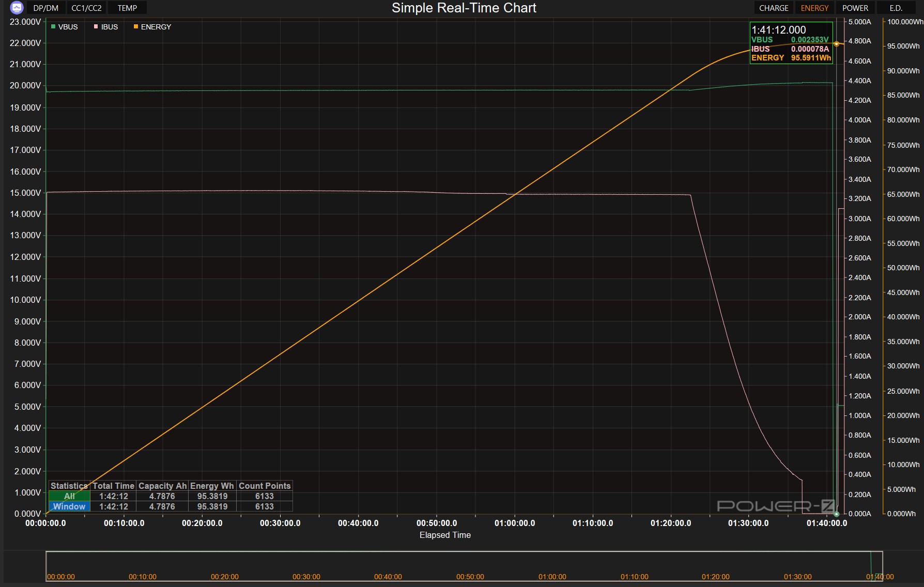This screenshot has width=924, height=587.
Task: Click the cursor timestamp 1:41:12.000
Action: click(x=779, y=30)
